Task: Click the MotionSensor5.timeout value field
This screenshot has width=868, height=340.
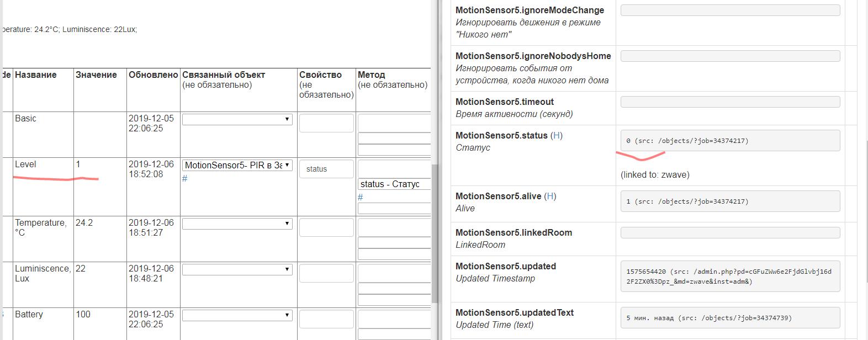Action: 730,102
